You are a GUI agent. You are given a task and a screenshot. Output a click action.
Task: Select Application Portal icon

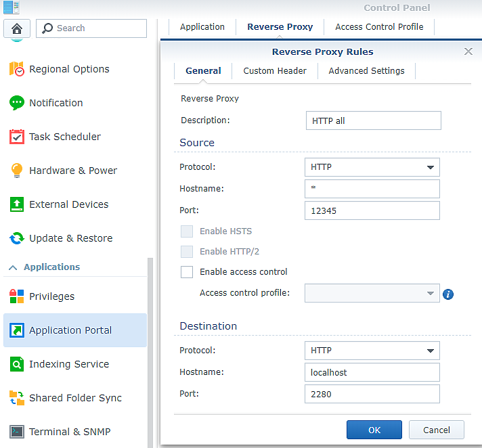tap(17, 330)
